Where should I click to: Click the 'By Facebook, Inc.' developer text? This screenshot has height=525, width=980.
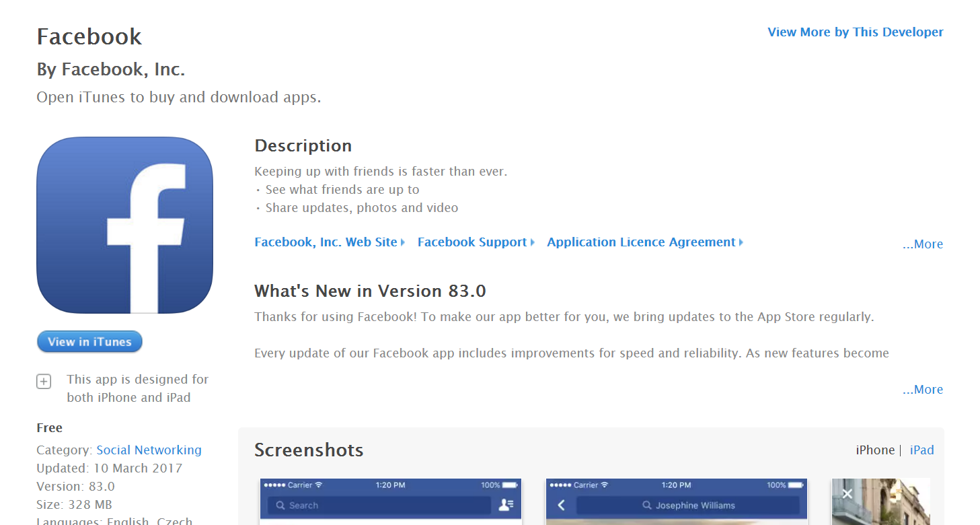coord(111,69)
